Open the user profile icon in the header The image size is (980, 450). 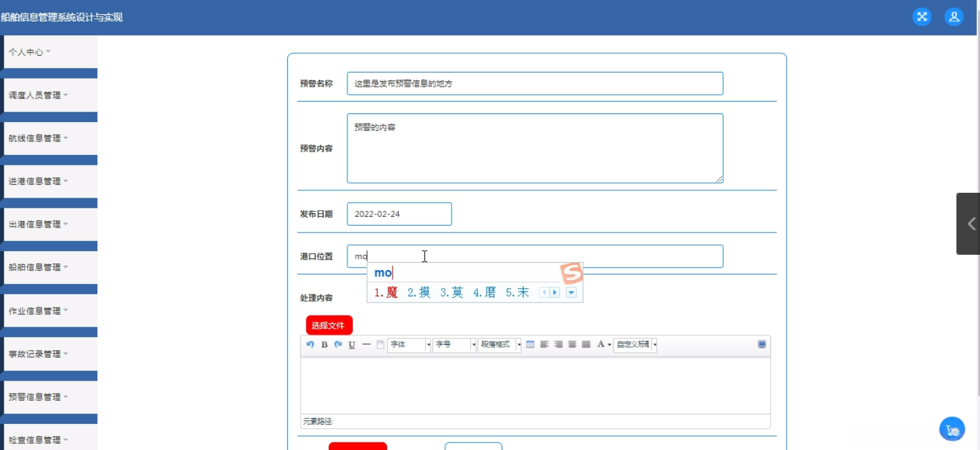coord(954,17)
